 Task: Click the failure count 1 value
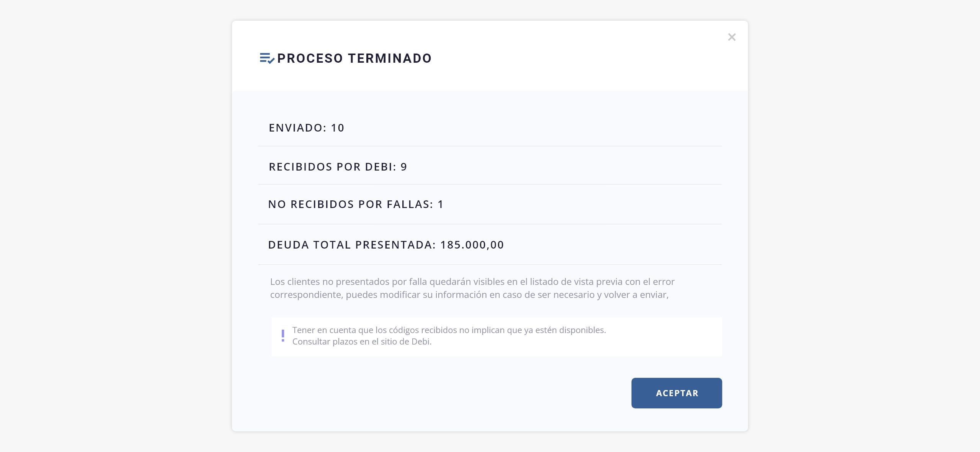coord(440,204)
